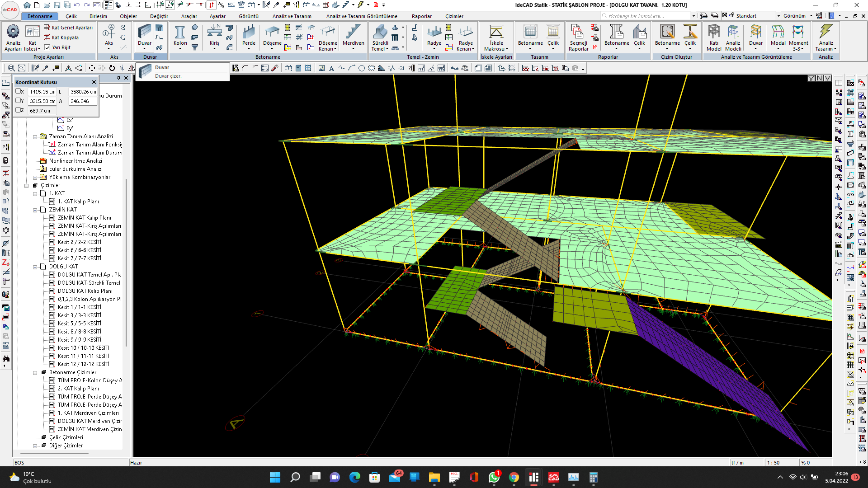
Task: Toggle the Y coordinate lock checkbox
Action: 19,101
